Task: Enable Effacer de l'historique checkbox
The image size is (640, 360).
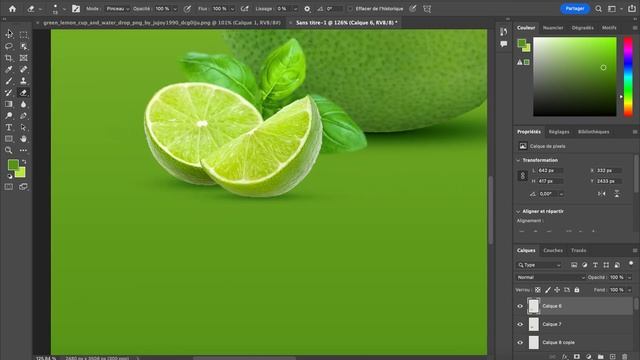Action: [350, 9]
